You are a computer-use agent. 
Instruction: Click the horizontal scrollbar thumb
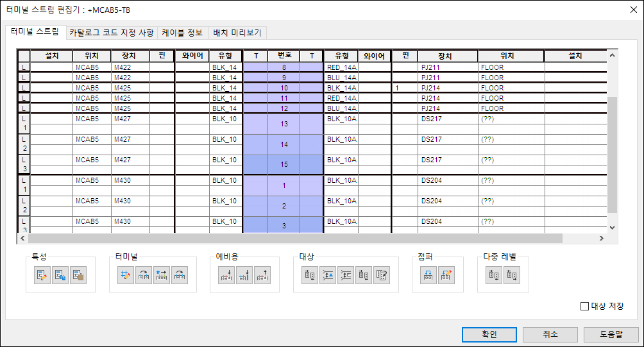click(x=295, y=238)
